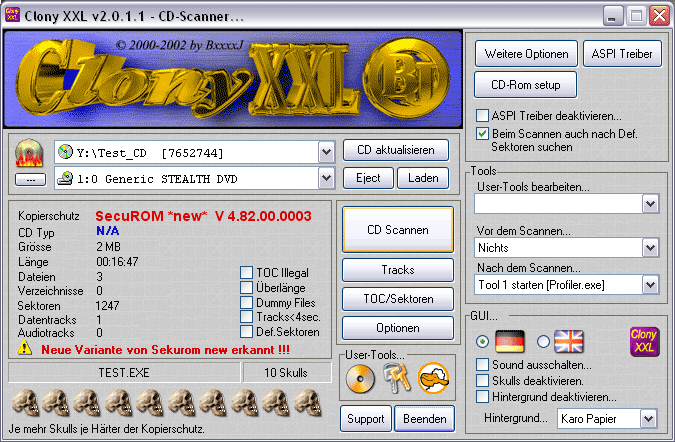This screenshot has height=442, width=675.
Task: Click the Support button
Action: pos(365,418)
